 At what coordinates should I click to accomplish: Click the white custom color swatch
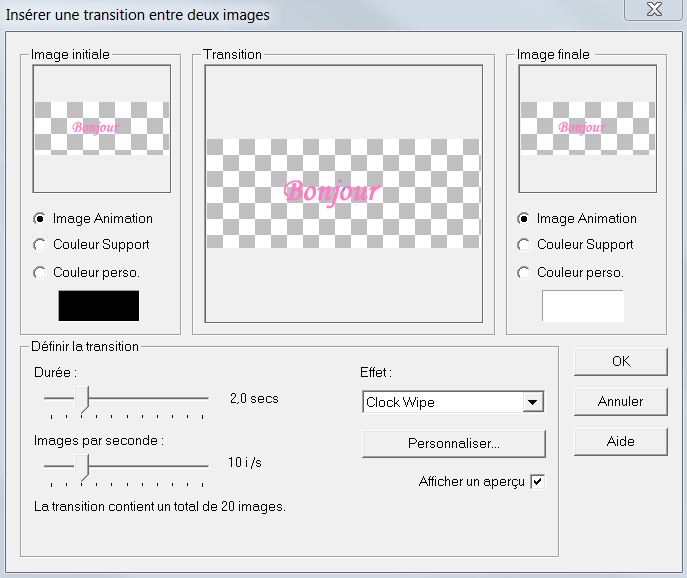(583, 305)
